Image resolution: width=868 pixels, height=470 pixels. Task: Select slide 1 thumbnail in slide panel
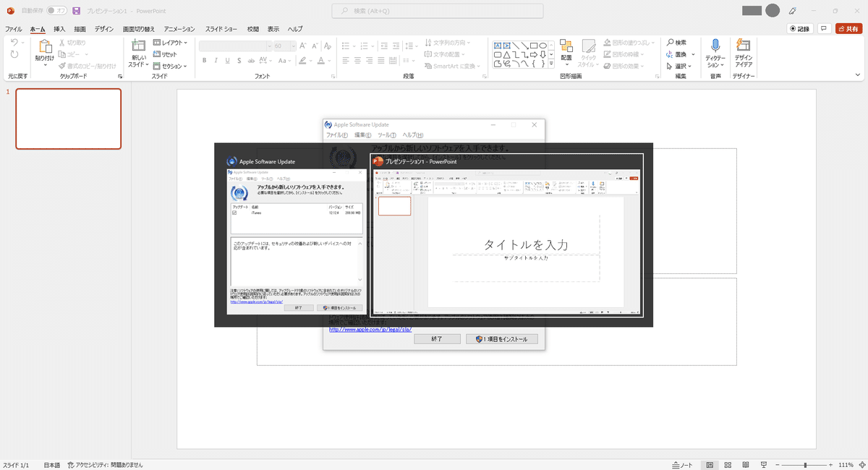69,119
